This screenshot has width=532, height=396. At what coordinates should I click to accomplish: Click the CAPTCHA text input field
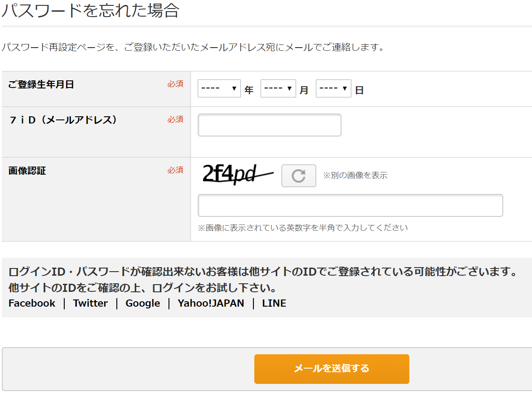pyautogui.click(x=350, y=206)
